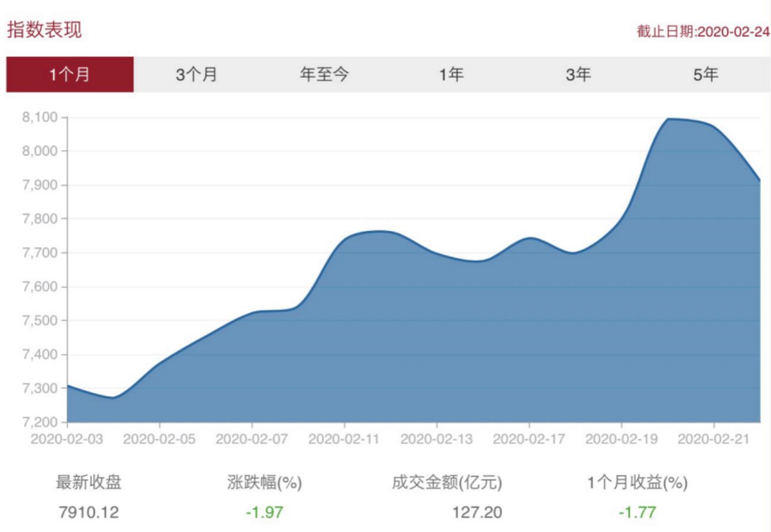The width and height of the screenshot is (771, 532).
Task: Click the 指数表现 section title
Action: point(45,30)
